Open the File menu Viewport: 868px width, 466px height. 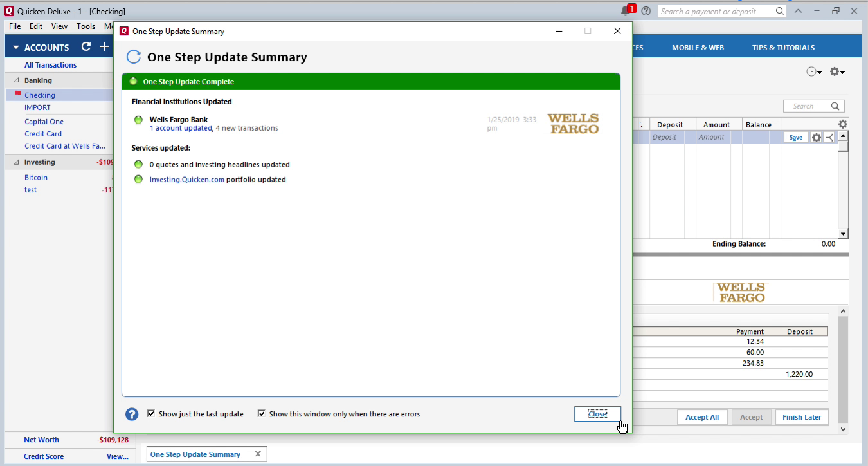(15, 26)
